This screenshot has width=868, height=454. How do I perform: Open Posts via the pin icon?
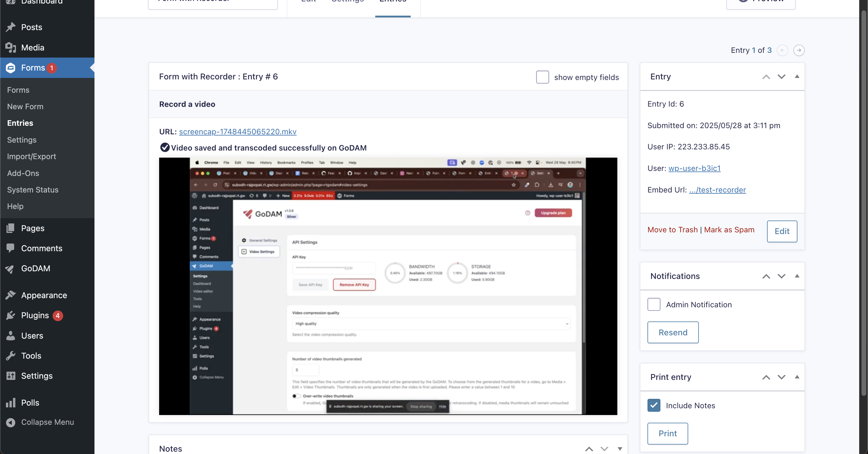[x=11, y=27]
